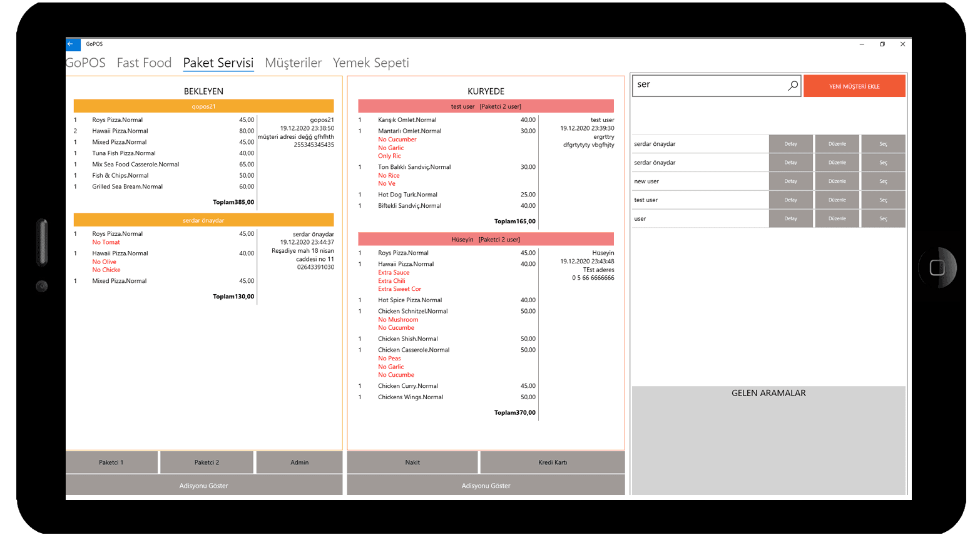This screenshot has width=980, height=540.
Task: Click Düzenle for second serdar önaydar row
Action: tap(837, 163)
